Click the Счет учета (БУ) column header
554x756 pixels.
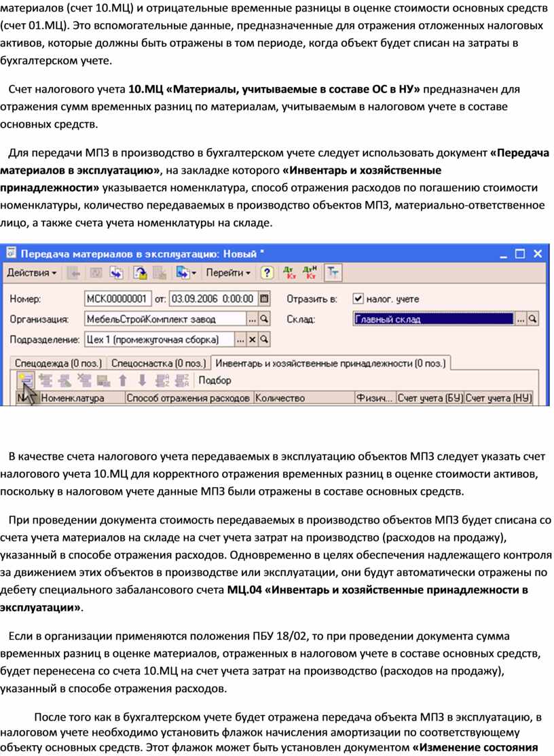tap(430, 398)
